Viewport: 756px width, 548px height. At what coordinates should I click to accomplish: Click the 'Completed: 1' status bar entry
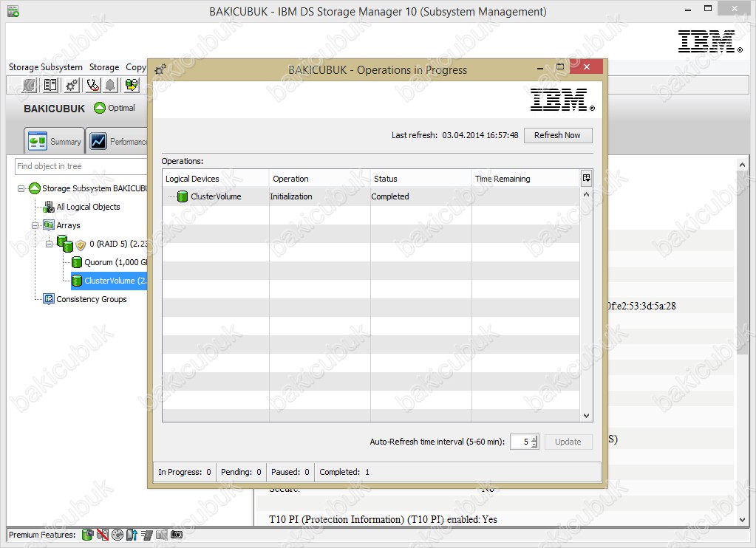[344, 472]
